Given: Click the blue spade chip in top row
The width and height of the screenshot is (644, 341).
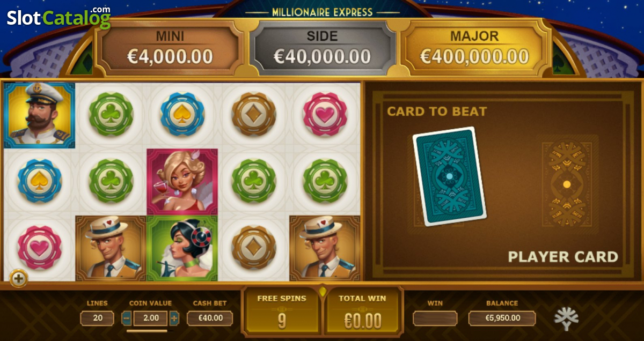Looking at the screenshot, I should 182,114.
